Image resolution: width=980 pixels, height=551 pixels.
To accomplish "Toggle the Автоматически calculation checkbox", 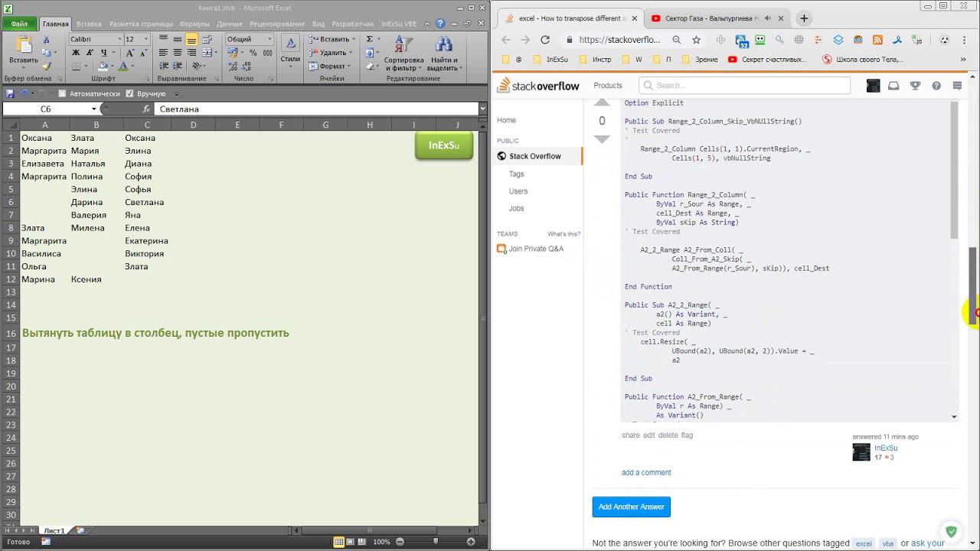I will pyautogui.click(x=63, y=93).
